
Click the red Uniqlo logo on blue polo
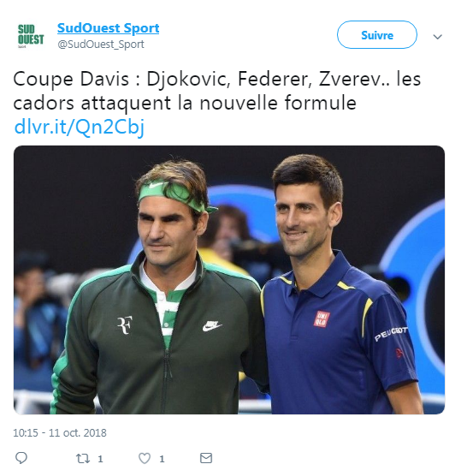click(x=322, y=318)
